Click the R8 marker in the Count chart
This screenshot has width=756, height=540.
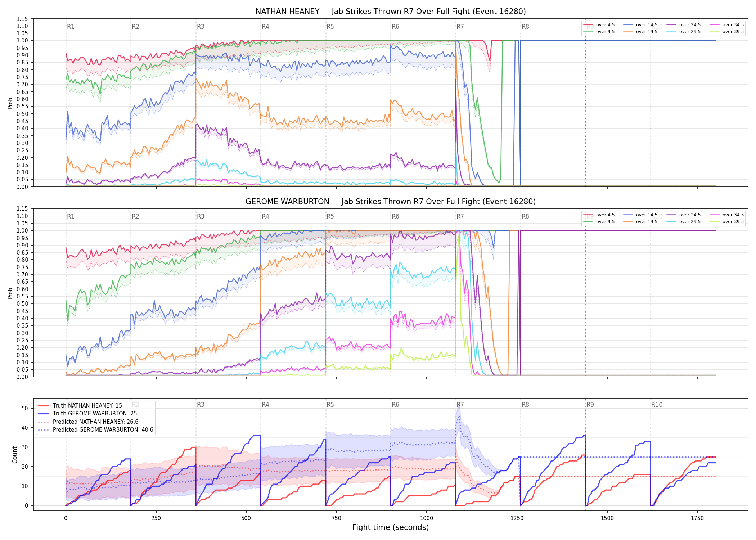pos(525,405)
